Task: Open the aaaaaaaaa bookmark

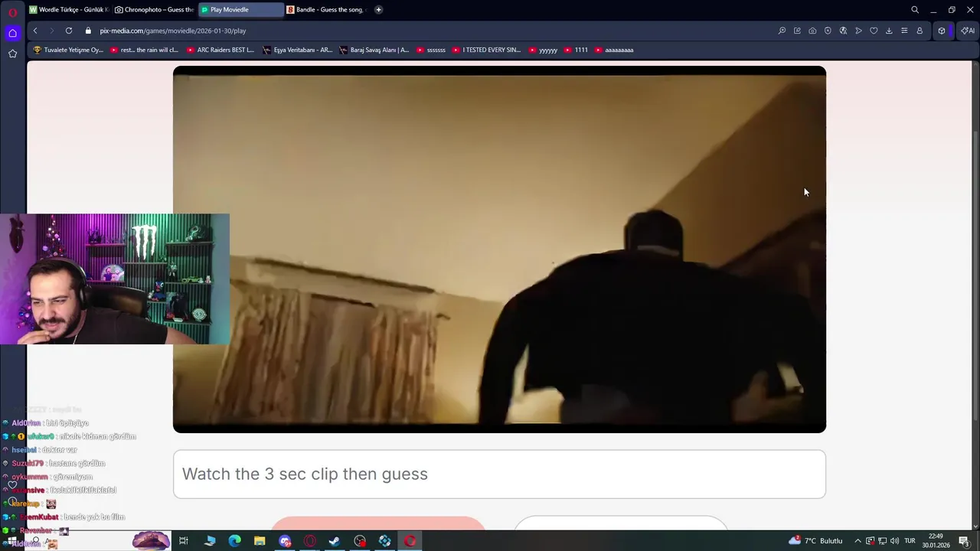Action: (614, 50)
